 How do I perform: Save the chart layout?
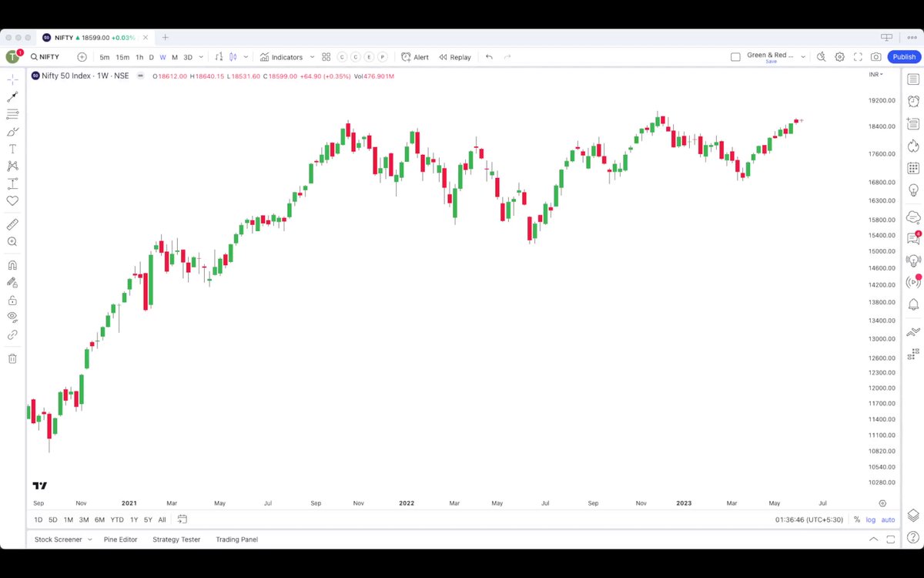click(x=771, y=62)
